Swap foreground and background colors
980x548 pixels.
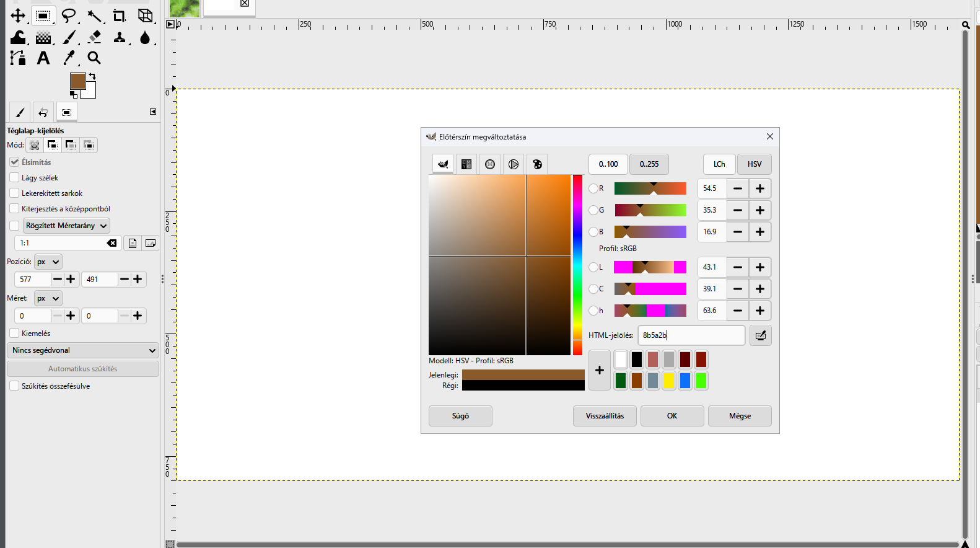point(92,76)
